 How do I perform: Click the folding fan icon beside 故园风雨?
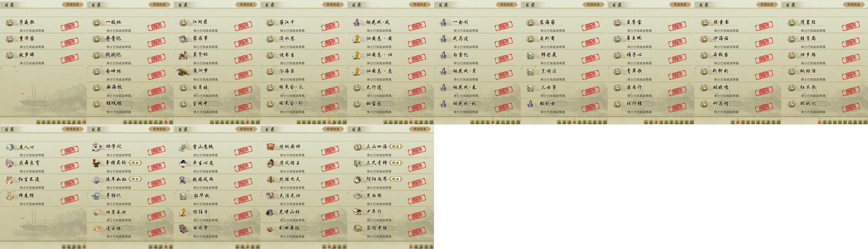(x=184, y=179)
